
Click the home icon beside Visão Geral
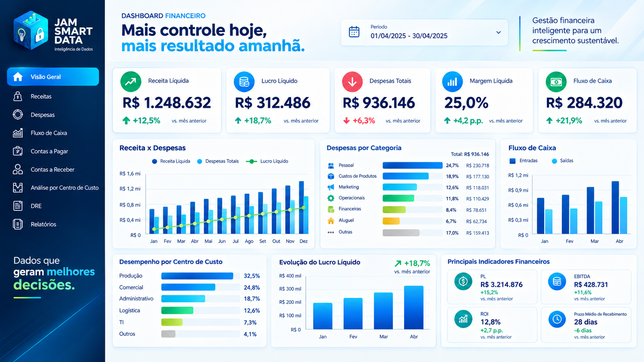pyautogui.click(x=18, y=77)
